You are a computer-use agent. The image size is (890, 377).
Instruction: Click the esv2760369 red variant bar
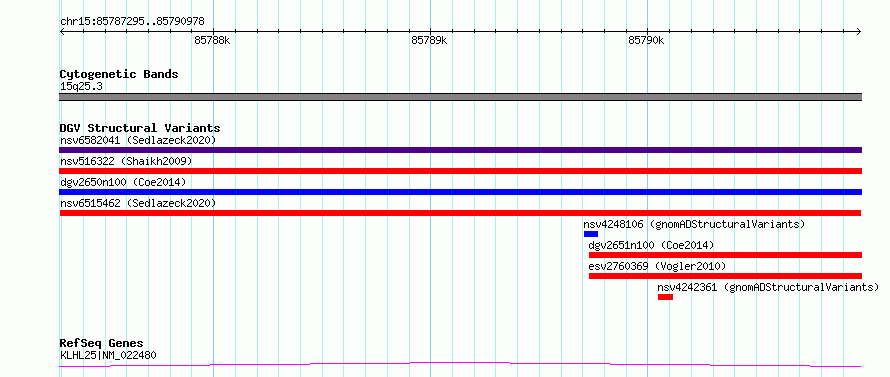tap(725, 276)
